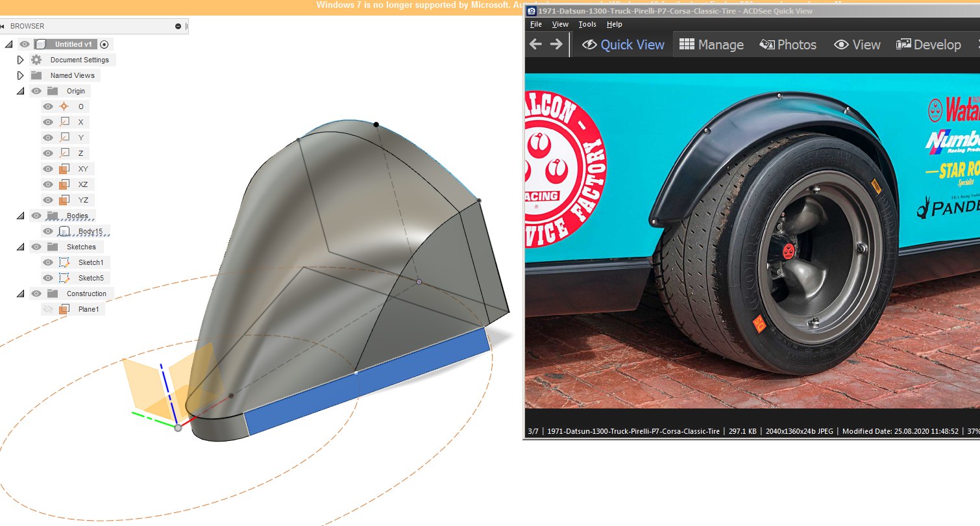Click the Datsun tire photo in ACDSee
The height and width of the screenshot is (526, 980).
click(752, 240)
